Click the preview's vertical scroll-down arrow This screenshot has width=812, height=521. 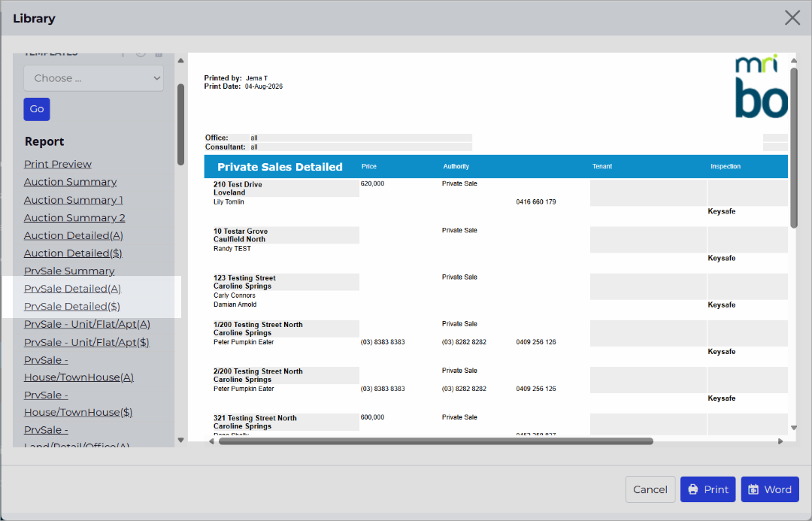click(794, 428)
